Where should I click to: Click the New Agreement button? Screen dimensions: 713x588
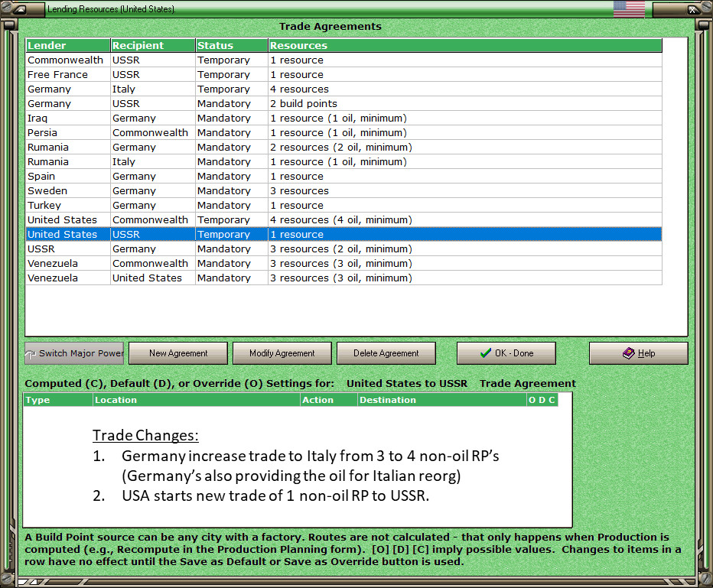[x=178, y=353]
